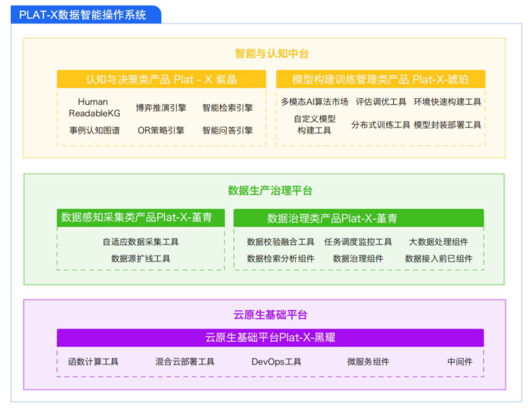
Task: Click the PLAT-X数据智能操作系统 title tab
Action: click(83, 15)
